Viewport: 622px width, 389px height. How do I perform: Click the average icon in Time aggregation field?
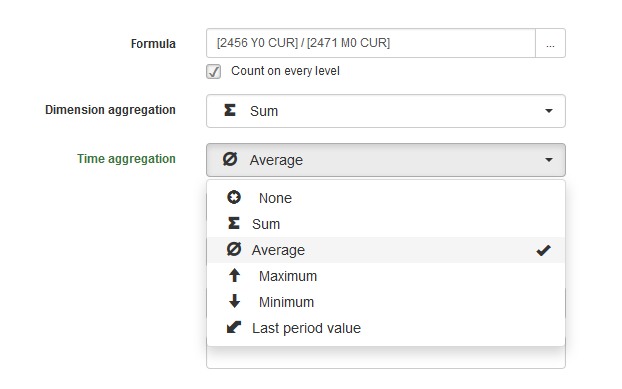[x=230, y=159]
